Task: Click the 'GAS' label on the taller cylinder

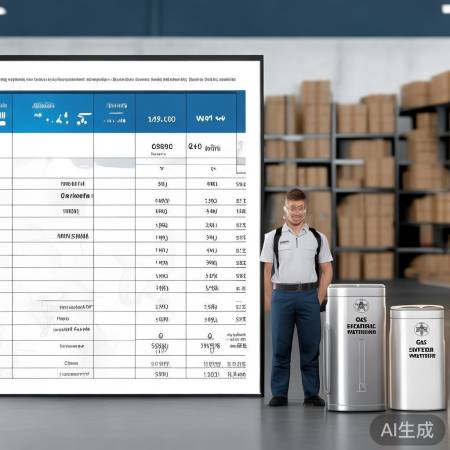Action: click(361, 319)
